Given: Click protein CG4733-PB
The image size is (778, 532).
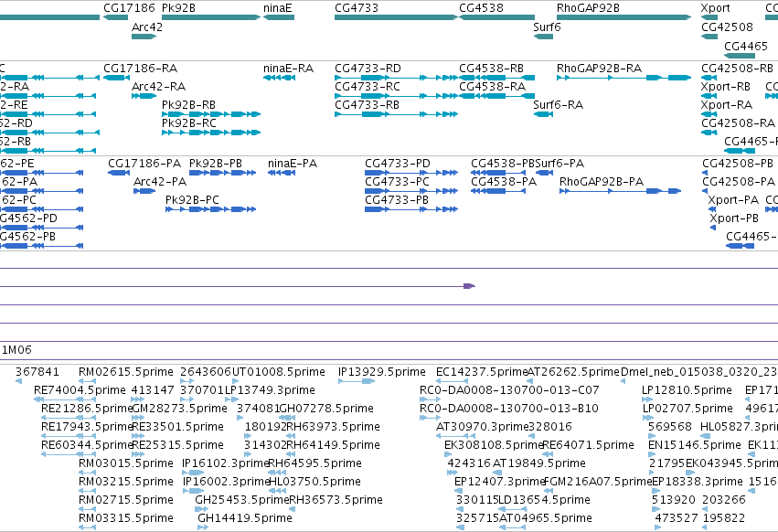Looking at the screenshot, I should click(x=397, y=200).
